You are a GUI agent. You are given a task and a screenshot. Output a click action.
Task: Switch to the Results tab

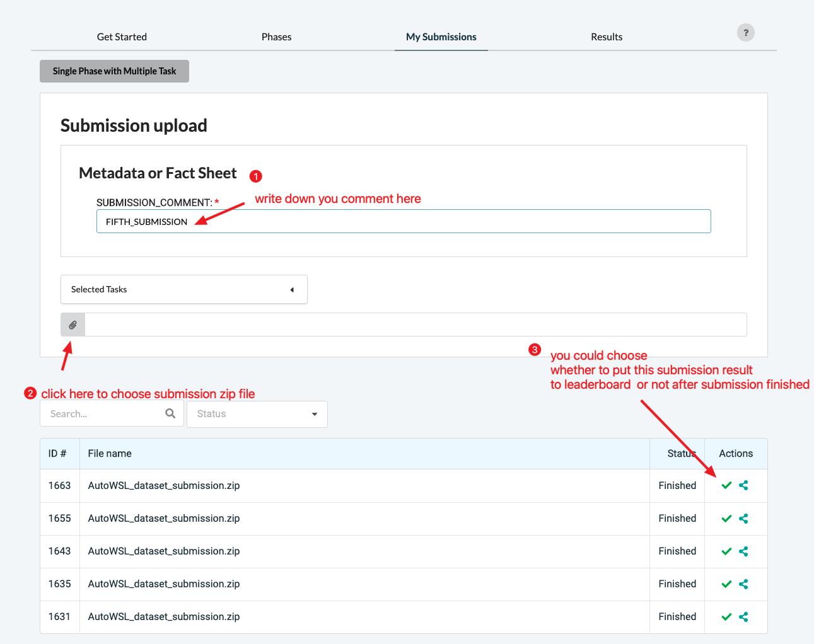coord(606,37)
